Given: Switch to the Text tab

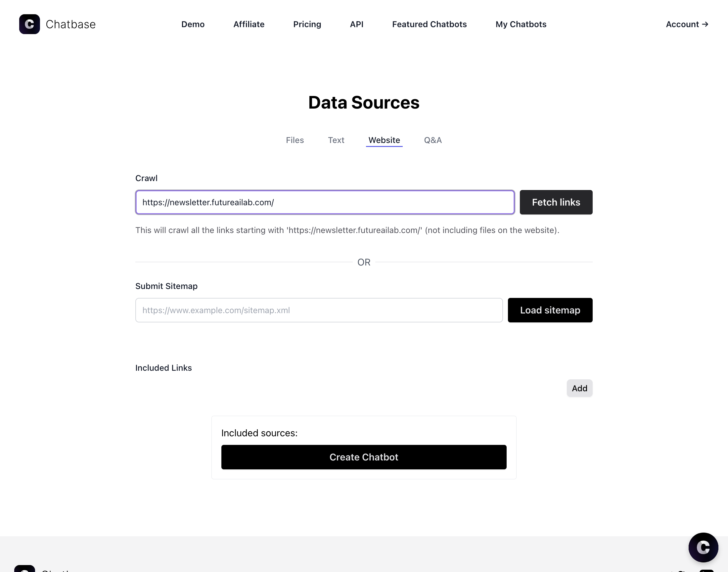Looking at the screenshot, I should (336, 140).
